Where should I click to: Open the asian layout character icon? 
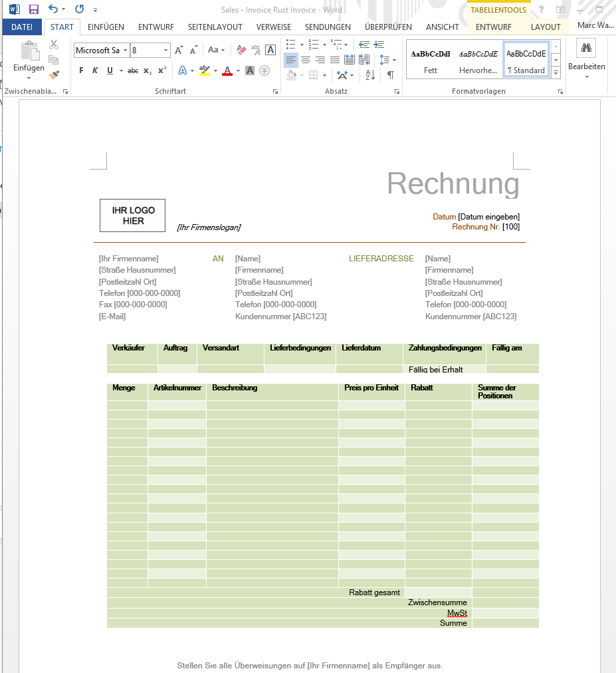click(264, 70)
